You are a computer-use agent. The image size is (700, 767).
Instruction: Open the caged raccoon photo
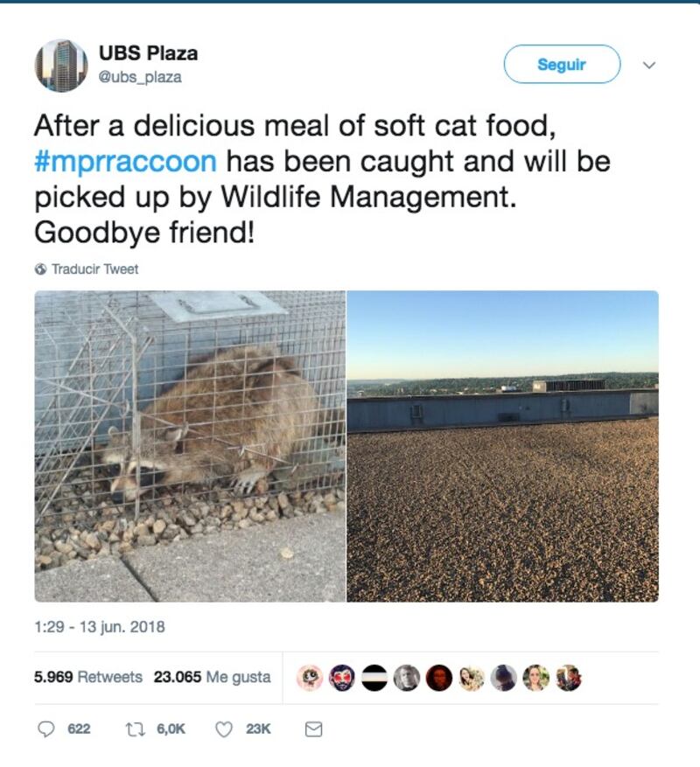click(190, 446)
